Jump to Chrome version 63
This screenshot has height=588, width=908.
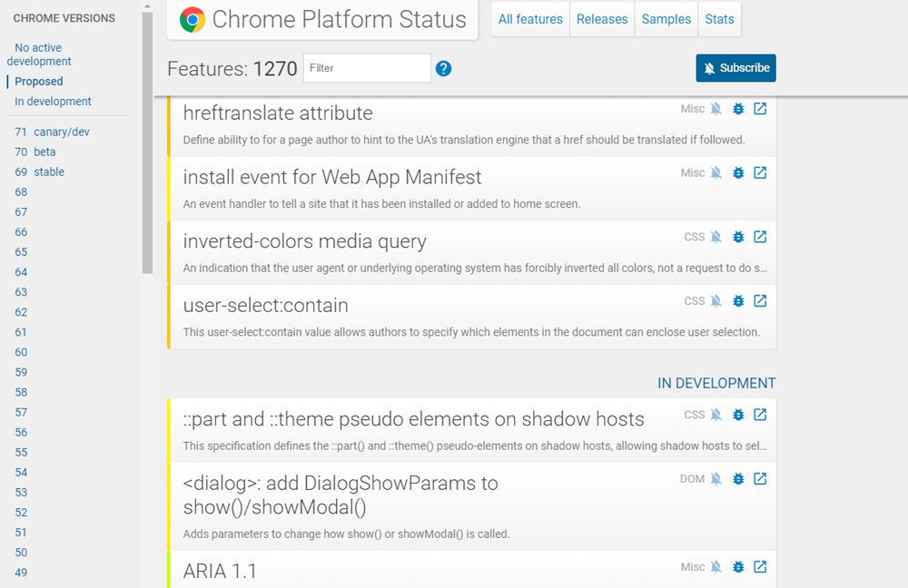[x=21, y=292]
